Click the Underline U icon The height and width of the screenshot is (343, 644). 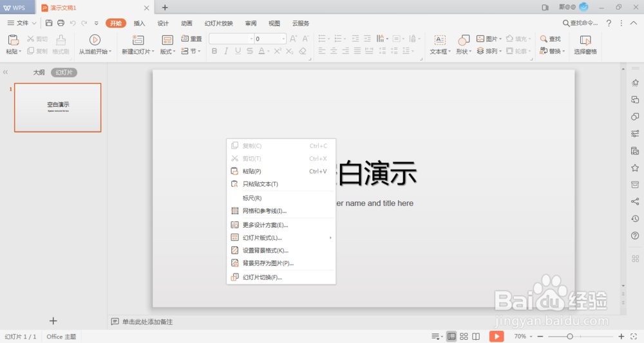[x=238, y=51]
